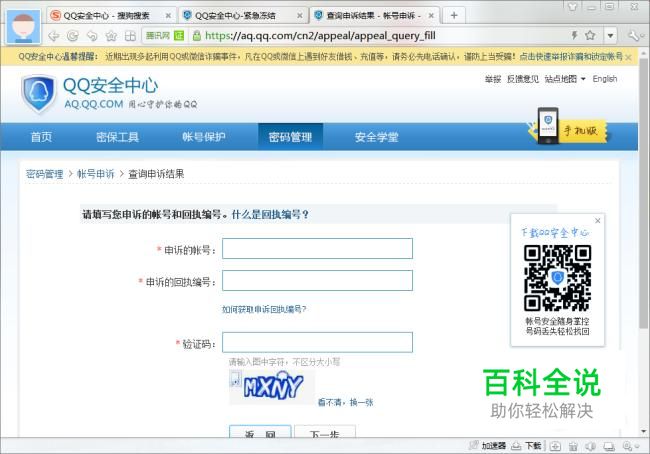This screenshot has width=650, height=454.
Task: Open the 首页 navigation item
Action: click(x=41, y=137)
